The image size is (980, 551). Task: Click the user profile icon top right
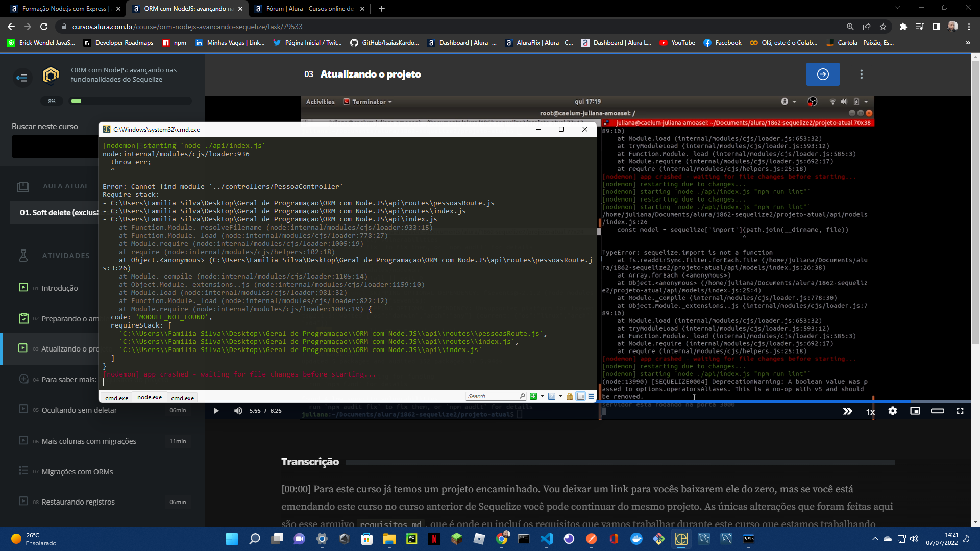954,26
